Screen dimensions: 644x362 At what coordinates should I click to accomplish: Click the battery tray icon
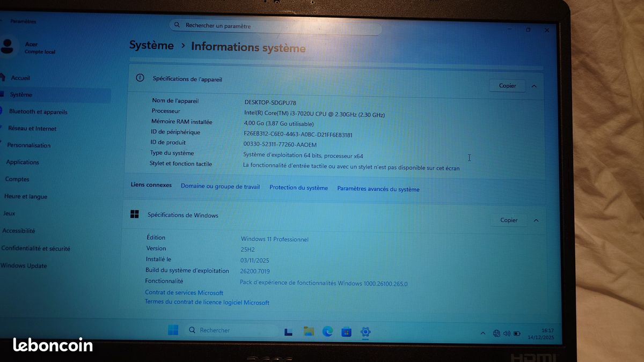point(516,334)
